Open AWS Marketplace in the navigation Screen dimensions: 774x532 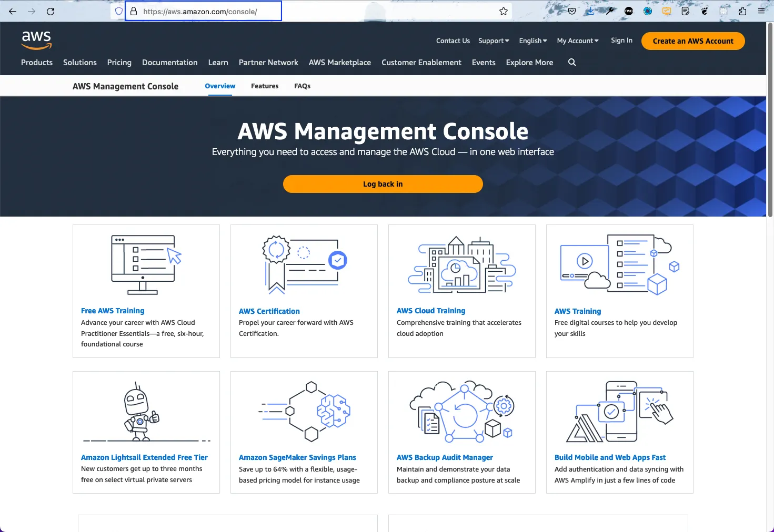340,63
